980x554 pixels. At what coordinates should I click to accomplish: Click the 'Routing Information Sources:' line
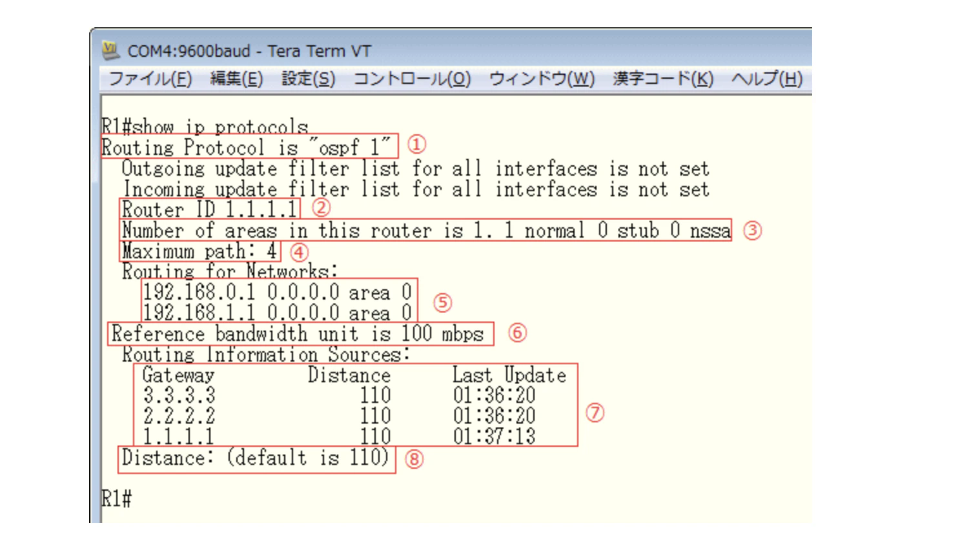pos(266,354)
